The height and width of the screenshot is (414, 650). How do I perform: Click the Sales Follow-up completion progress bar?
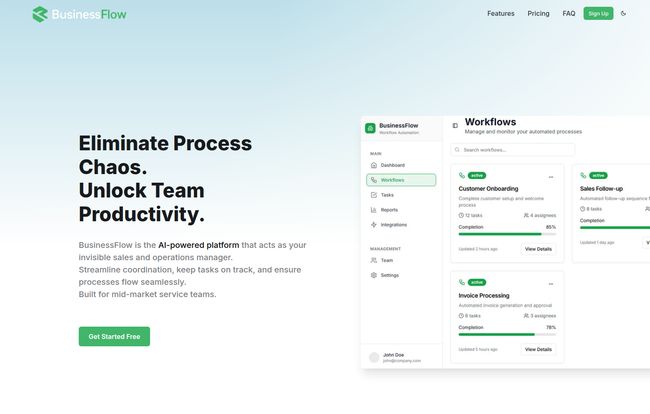click(615, 228)
